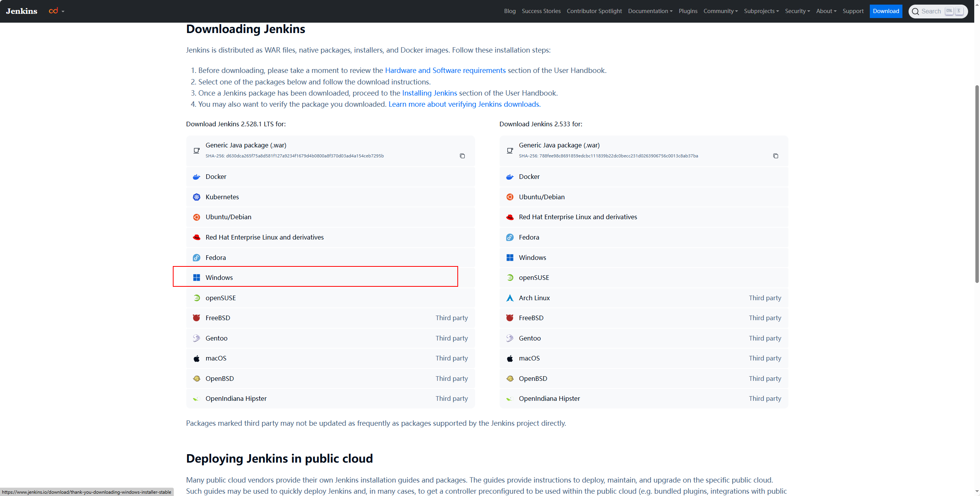Expand the Subprojects menu

pyautogui.click(x=761, y=11)
